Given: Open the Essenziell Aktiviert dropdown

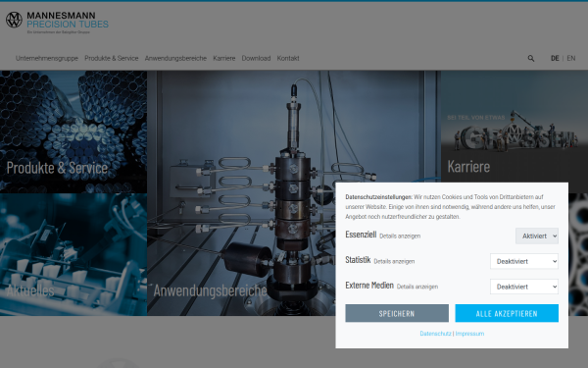Looking at the screenshot, I should 537,236.
